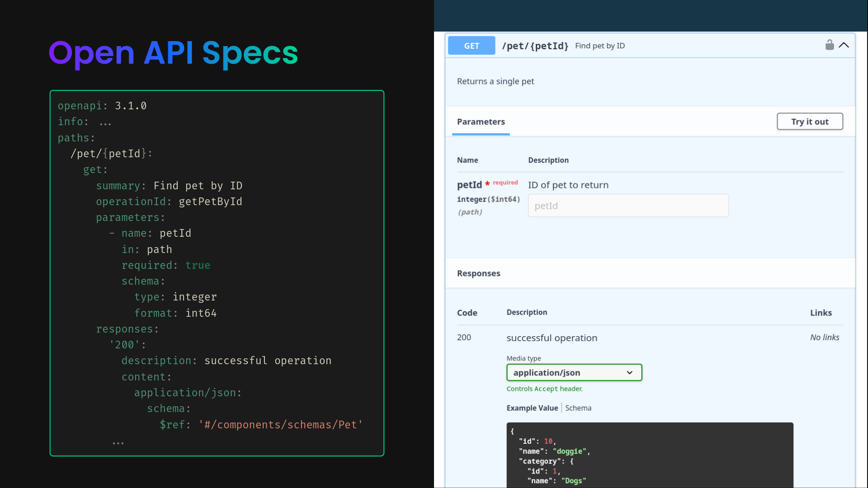
Task: Collapse the GET operation with chevron arrow
Action: pyautogui.click(x=844, y=45)
